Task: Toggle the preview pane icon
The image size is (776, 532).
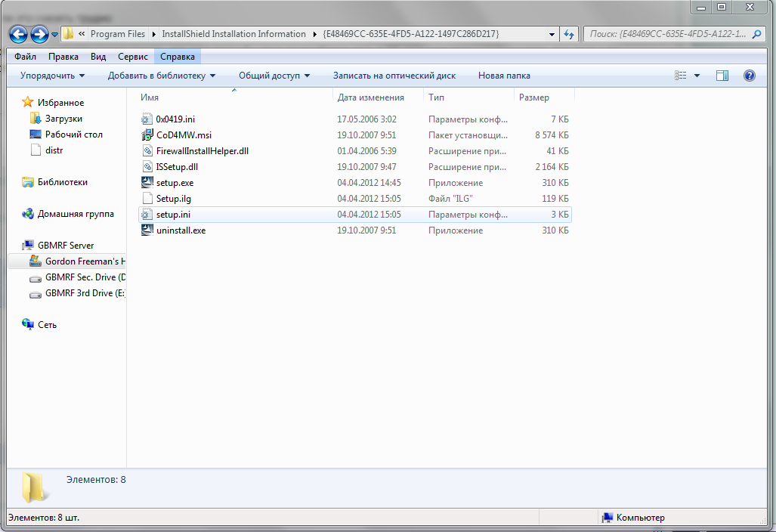Action: 722,76
